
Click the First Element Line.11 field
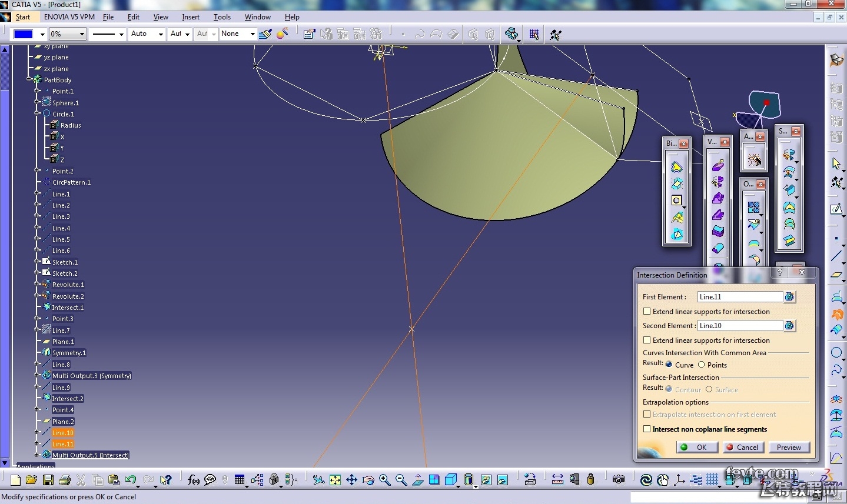point(740,297)
